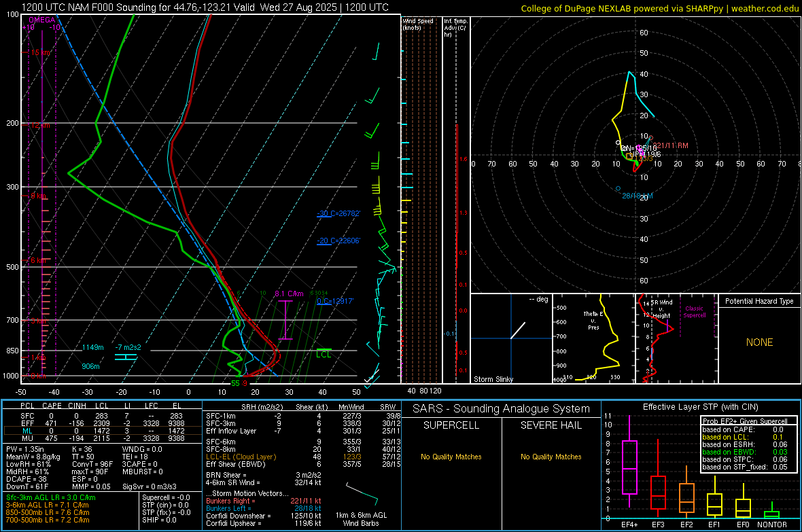Click the Inf. Temp. Adv. panel header

(455, 28)
